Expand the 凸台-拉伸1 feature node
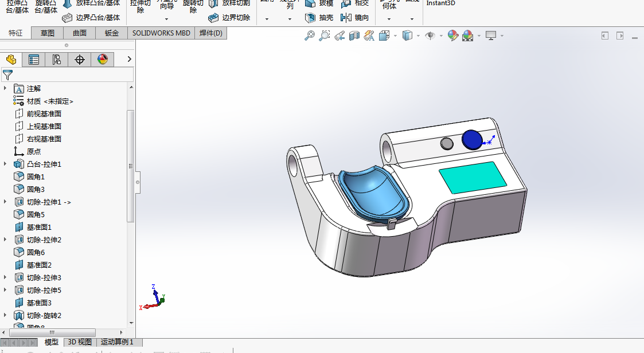This screenshot has height=353, width=644. 5,164
